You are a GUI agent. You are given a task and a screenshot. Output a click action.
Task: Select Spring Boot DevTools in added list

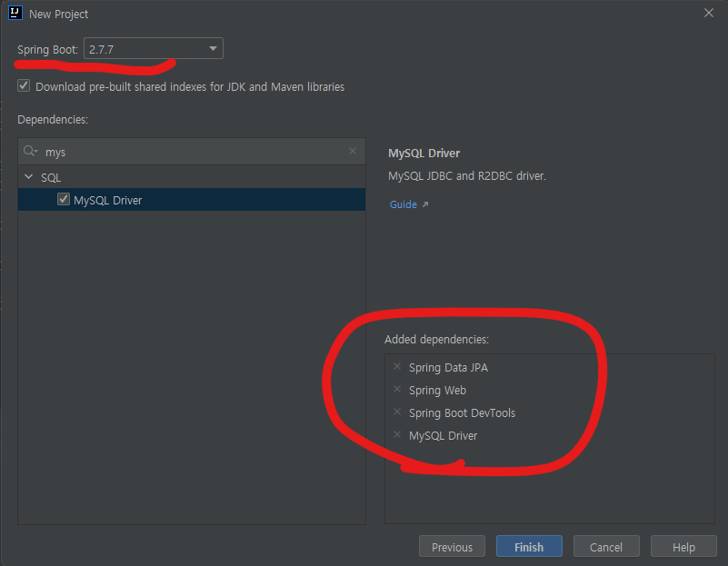pyautogui.click(x=462, y=412)
